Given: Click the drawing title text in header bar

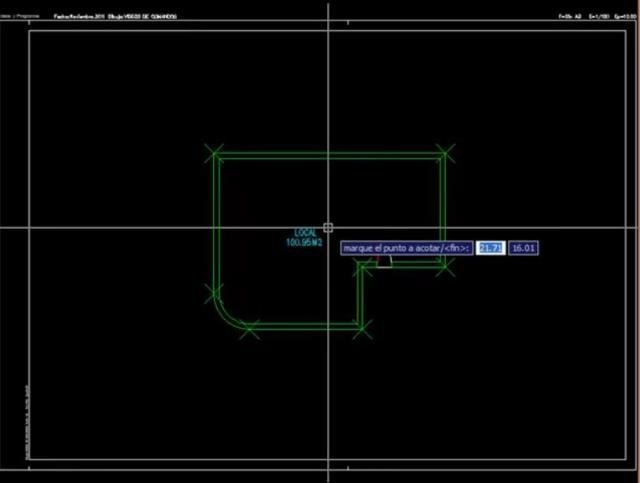Looking at the screenshot, I should pyautogui.click(x=115, y=17).
